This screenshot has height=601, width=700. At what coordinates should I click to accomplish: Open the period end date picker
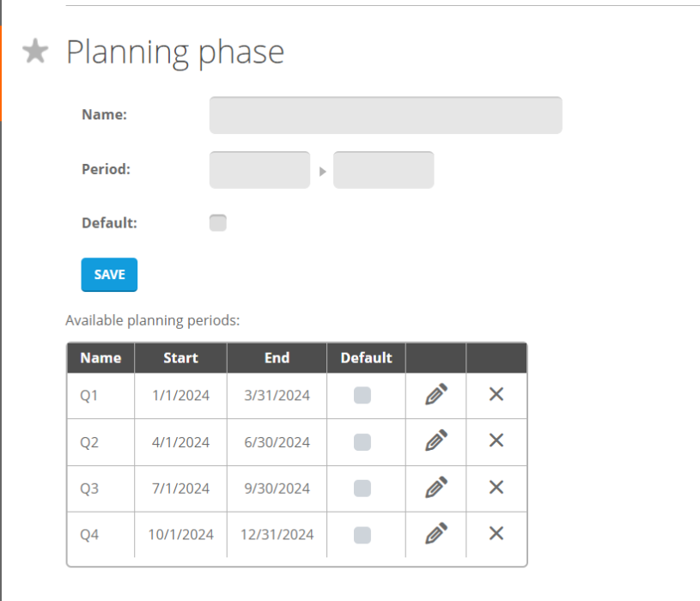(x=383, y=169)
